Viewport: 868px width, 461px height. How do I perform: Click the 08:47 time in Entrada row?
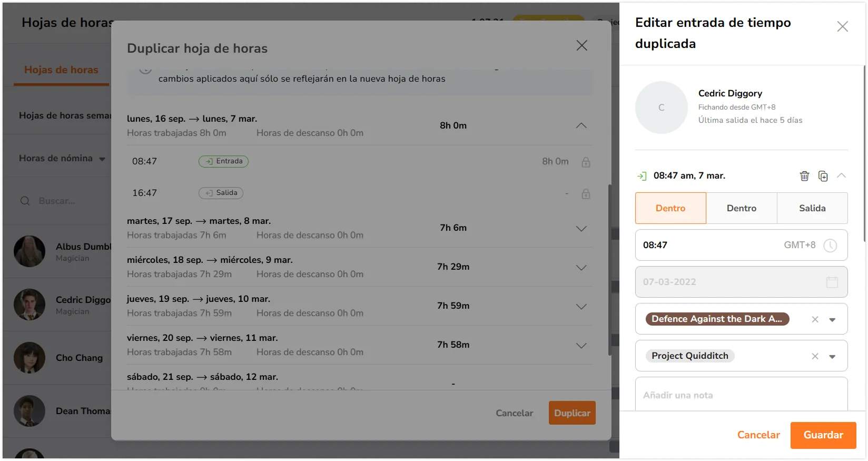pos(144,161)
